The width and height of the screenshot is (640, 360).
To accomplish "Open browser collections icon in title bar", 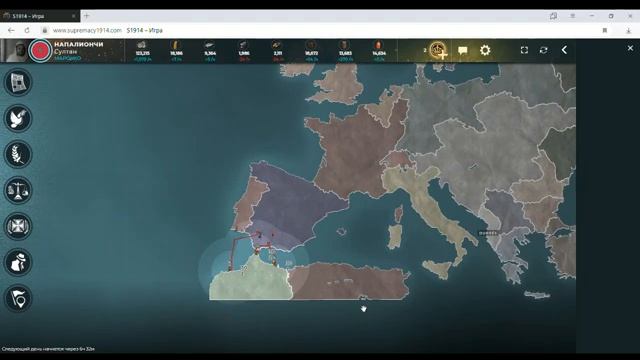I will (553, 16).
